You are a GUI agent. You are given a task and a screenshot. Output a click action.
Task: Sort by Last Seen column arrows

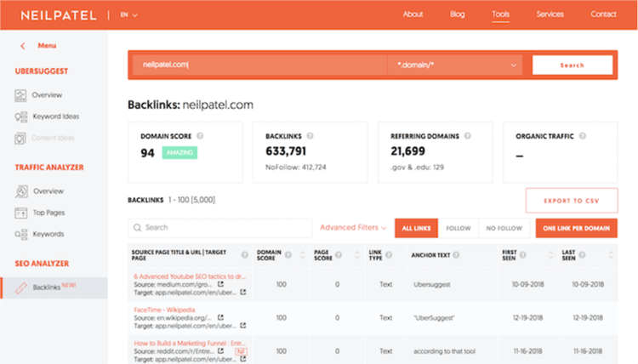[611, 255]
